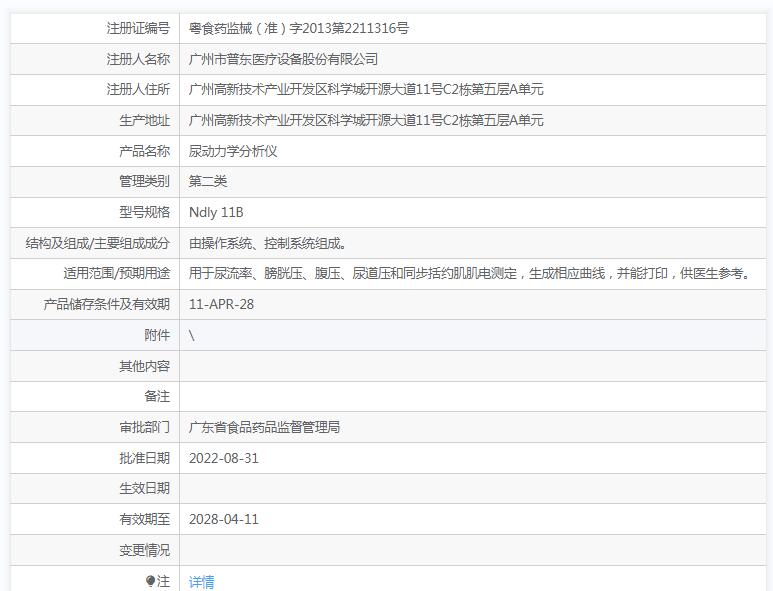Screen dimensions: 773x591
Task: Click the 生产地址 address value
Action: click(x=366, y=120)
